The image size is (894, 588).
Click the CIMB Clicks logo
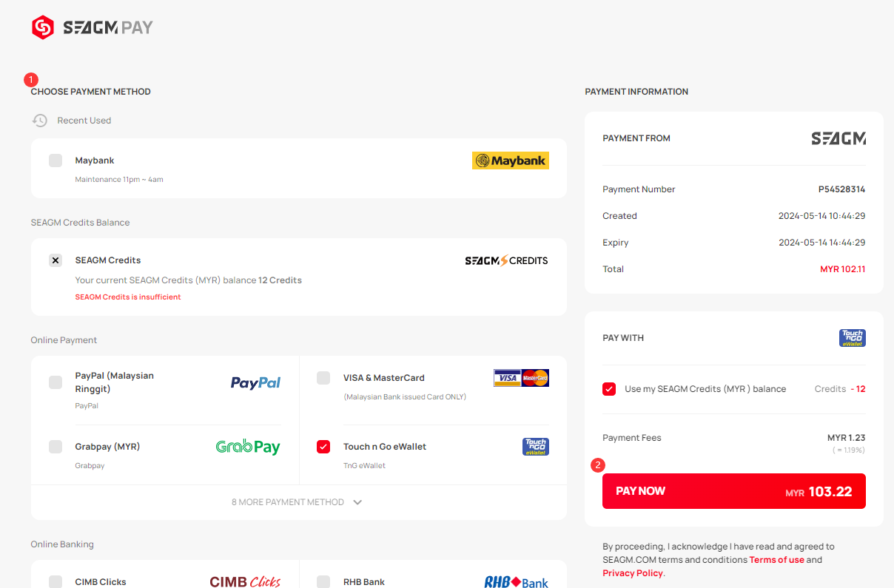coord(245,582)
